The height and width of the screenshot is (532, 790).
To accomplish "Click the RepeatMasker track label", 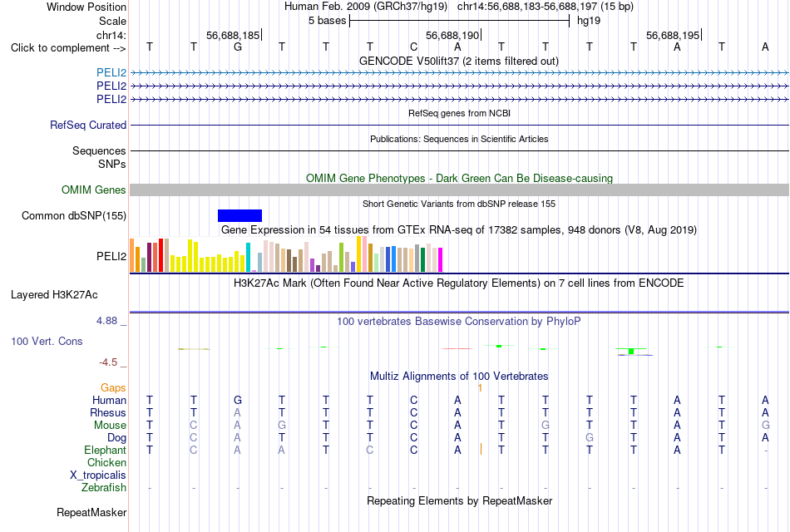I will [x=91, y=512].
